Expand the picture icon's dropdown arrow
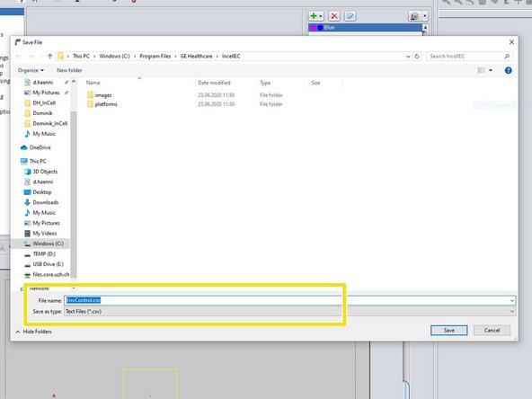532x399 pixels. coord(424,16)
